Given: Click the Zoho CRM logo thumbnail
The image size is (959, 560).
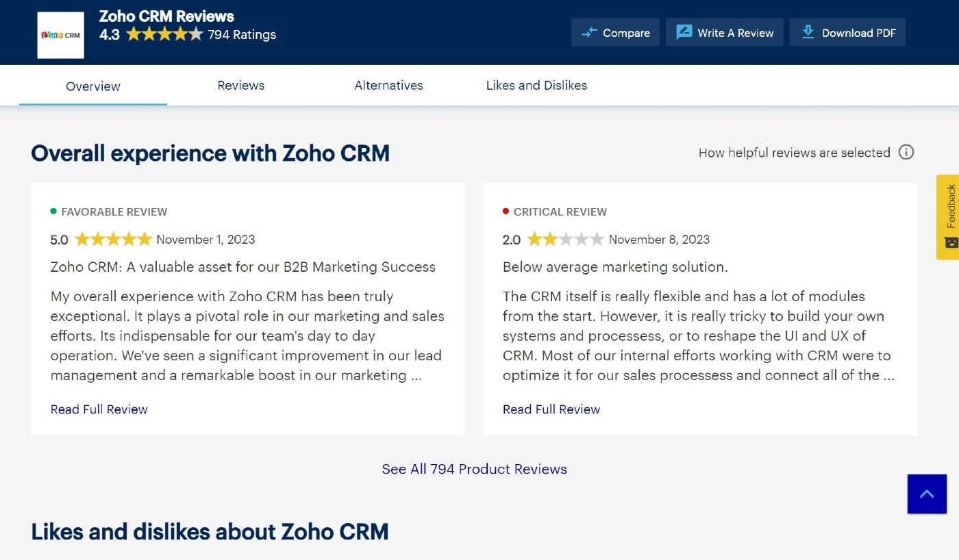Looking at the screenshot, I should (60, 35).
